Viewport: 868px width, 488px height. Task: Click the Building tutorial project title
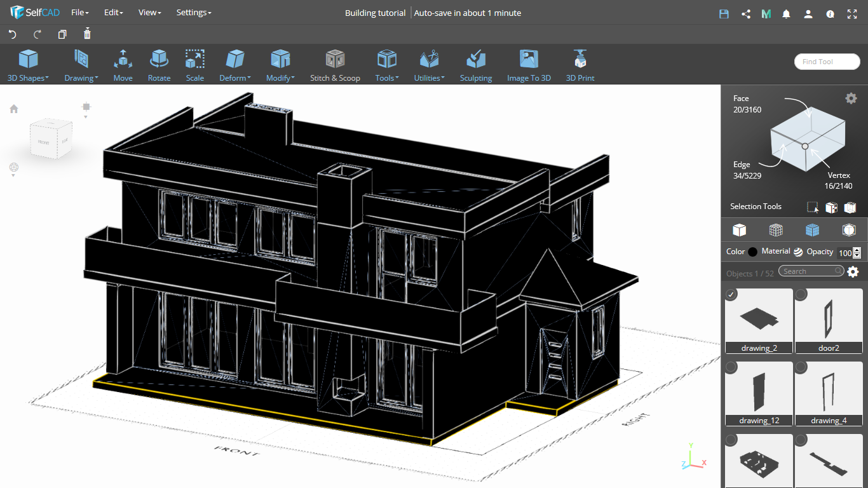tap(375, 13)
